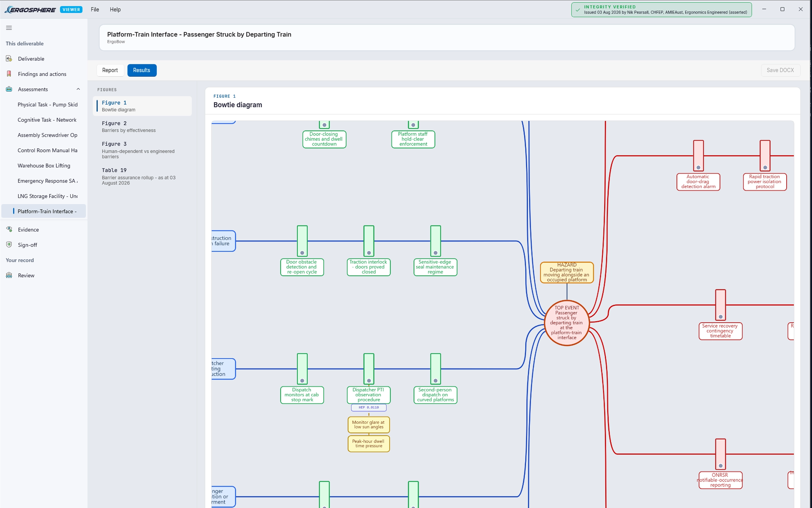Click Platform staff hold-clear enforcement barrier
The height and width of the screenshot is (508, 812).
413,139
